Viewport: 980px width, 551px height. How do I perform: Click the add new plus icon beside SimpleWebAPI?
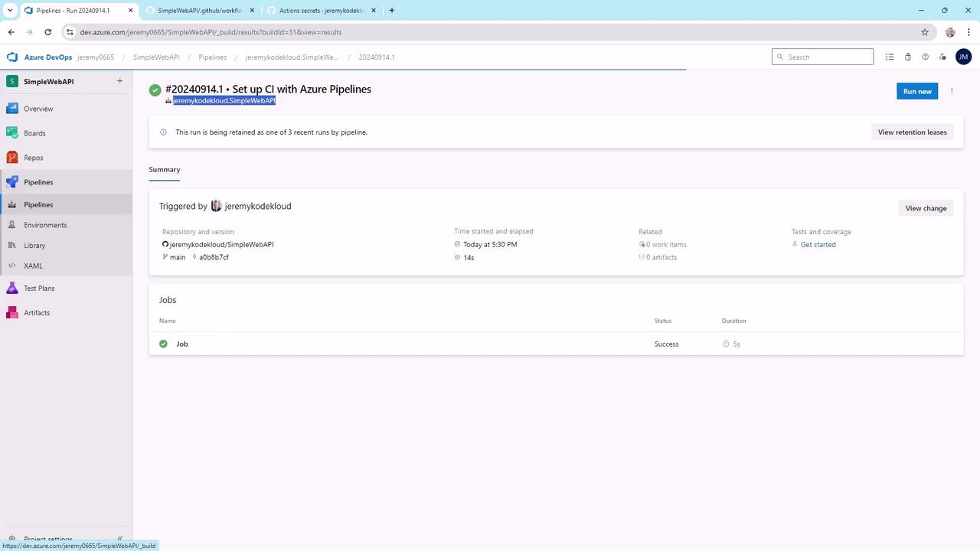(119, 81)
